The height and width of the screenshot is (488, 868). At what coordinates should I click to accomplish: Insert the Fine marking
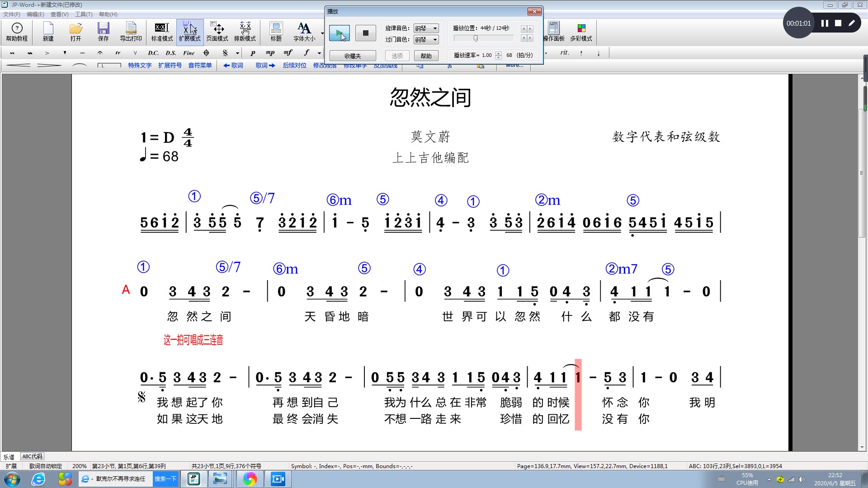pos(189,53)
